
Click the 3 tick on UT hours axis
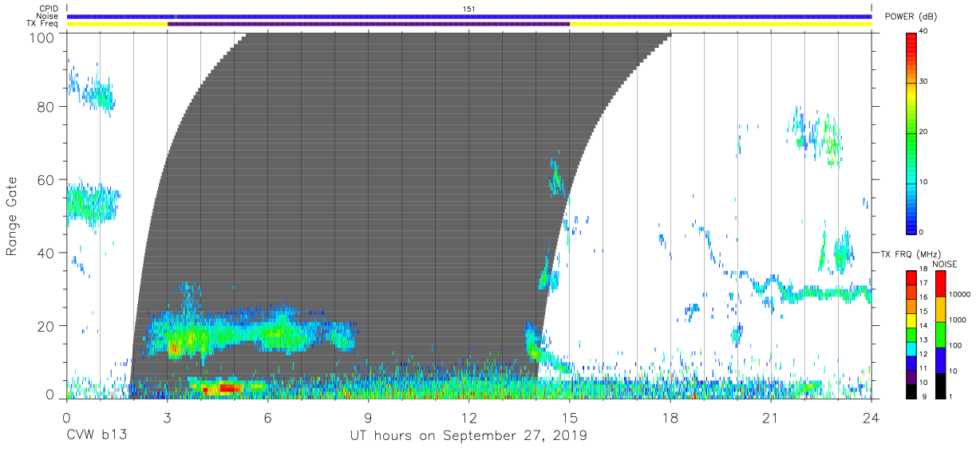coord(167,417)
